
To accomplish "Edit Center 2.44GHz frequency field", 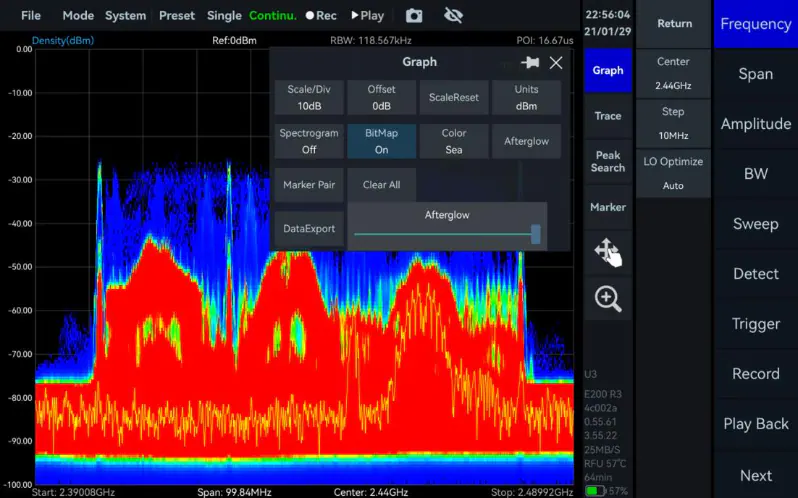I will [673, 73].
